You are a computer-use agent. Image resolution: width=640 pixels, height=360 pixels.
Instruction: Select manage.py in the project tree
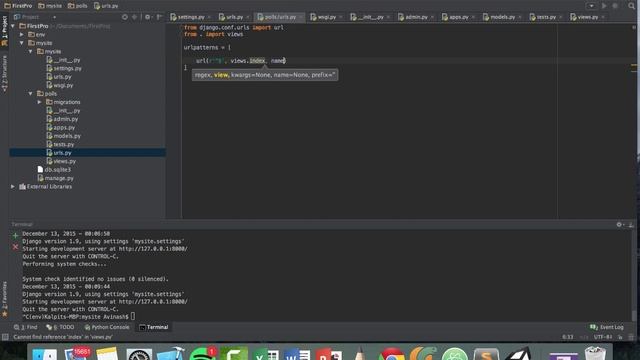point(56,178)
